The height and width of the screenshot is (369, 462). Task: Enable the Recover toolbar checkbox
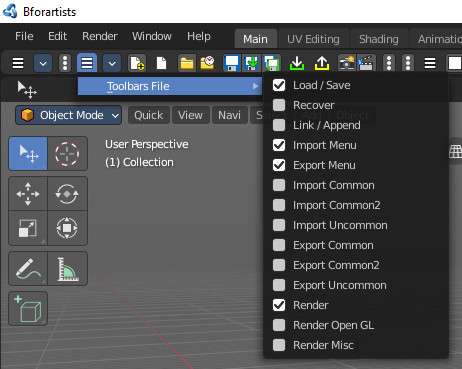pos(279,105)
